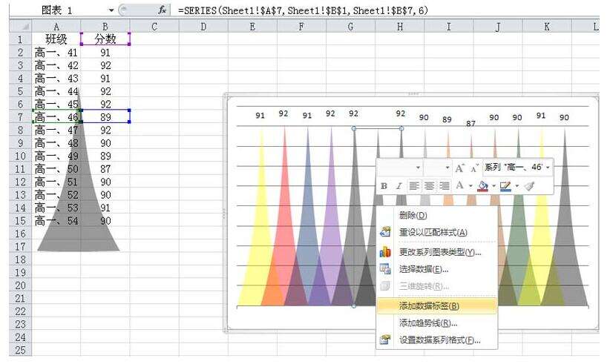Expand the chart element selector dropdown
The image size is (610, 364).
click(x=548, y=168)
